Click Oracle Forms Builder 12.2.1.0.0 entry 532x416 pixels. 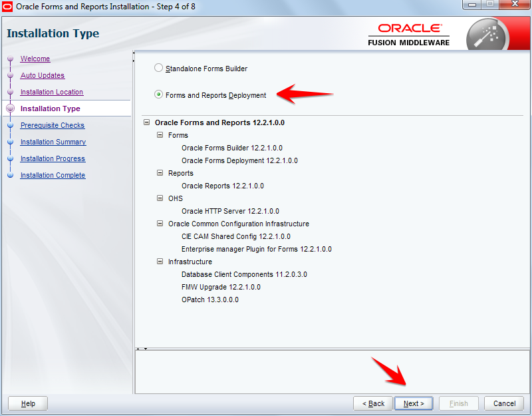[x=232, y=148]
